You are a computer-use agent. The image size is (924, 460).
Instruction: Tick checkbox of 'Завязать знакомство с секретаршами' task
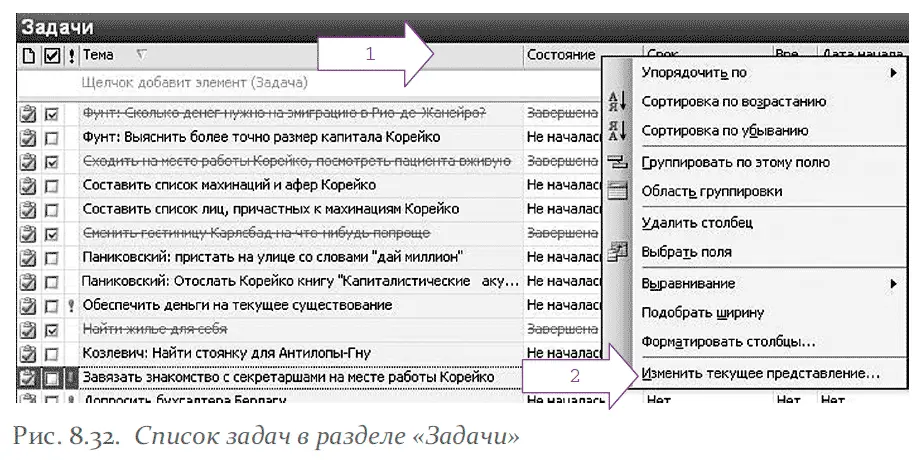[52, 378]
